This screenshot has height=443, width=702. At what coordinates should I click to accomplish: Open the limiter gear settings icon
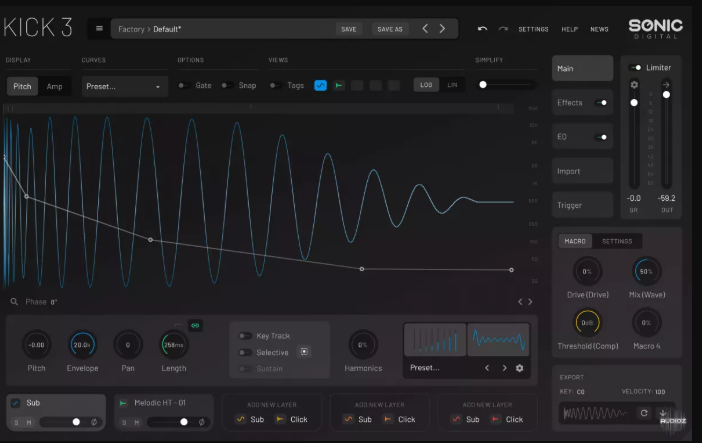(633, 86)
